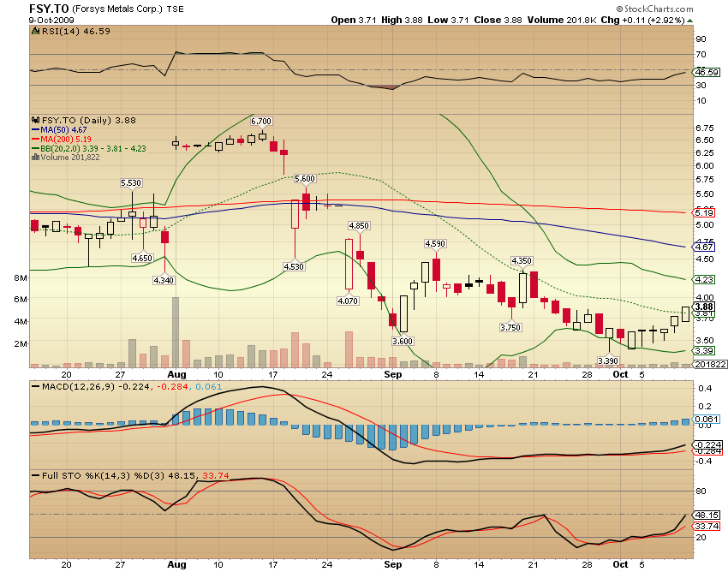Click the blue MA(50) legend line
The height and width of the screenshot is (572, 728).
tap(35, 130)
